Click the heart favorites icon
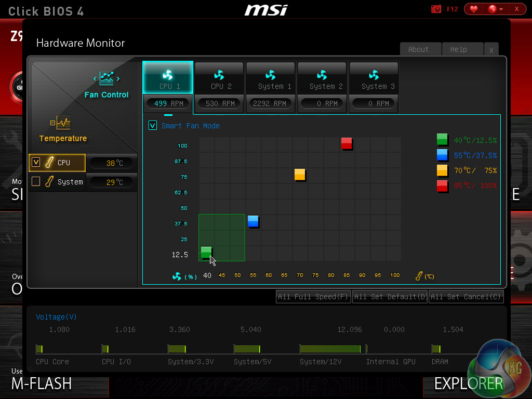 tap(474, 9)
